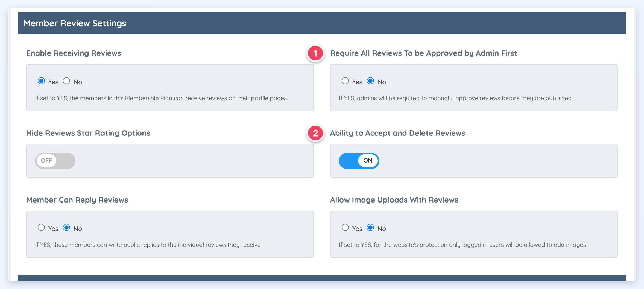Select Yes for Enable Receiving Reviews
644x289 pixels.
[41, 81]
